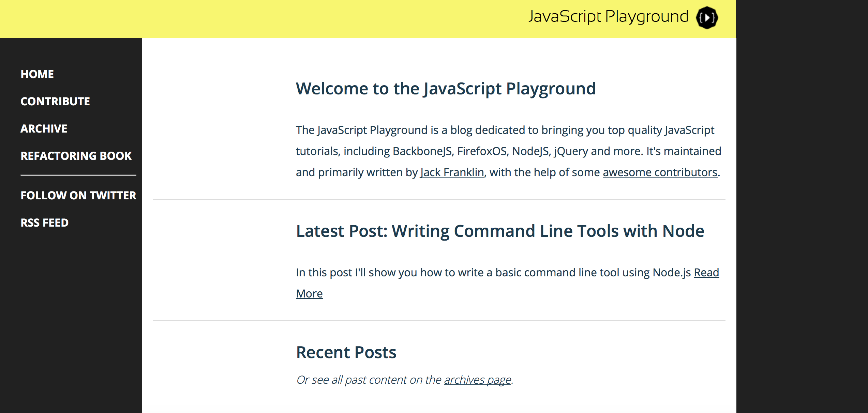Image resolution: width=868 pixels, height=413 pixels.
Task: Open the archives page link
Action: [477, 380]
